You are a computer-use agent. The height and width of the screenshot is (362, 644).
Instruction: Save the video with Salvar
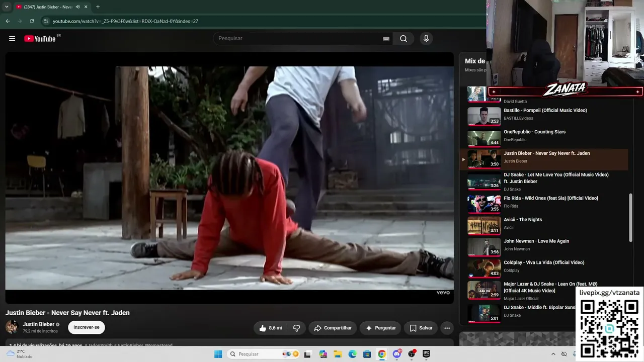pos(421,328)
